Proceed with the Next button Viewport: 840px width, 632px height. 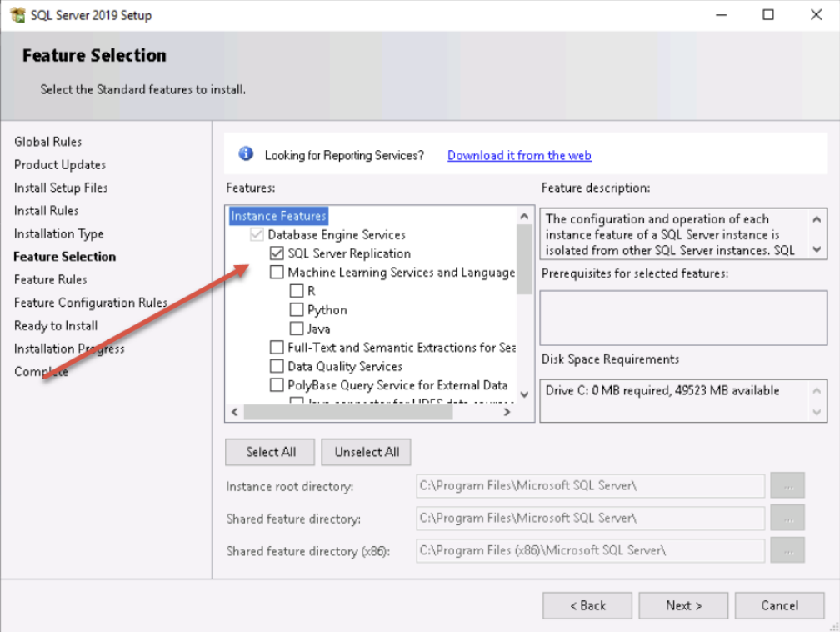click(x=683, y=605)
